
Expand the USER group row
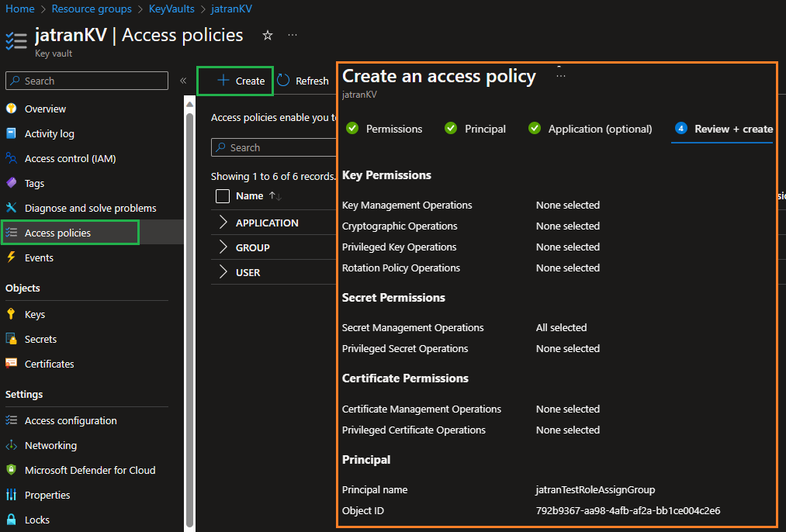click(x=223, y=272)
